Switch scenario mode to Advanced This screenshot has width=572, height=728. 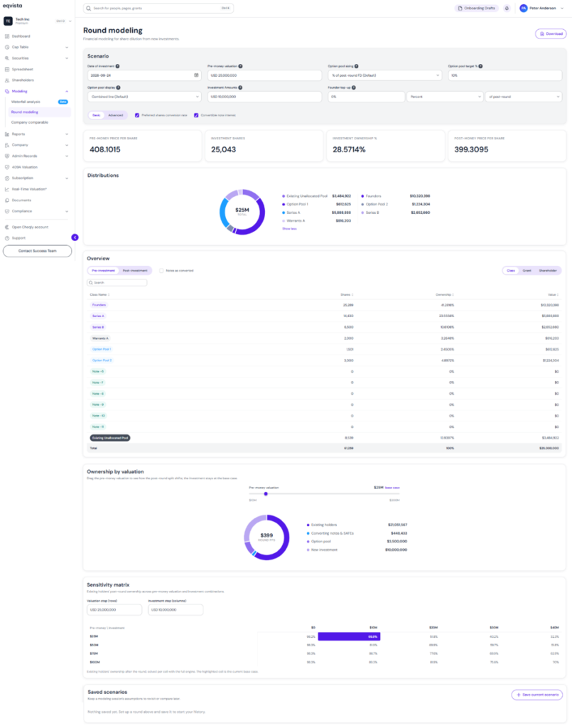[116, 115]
